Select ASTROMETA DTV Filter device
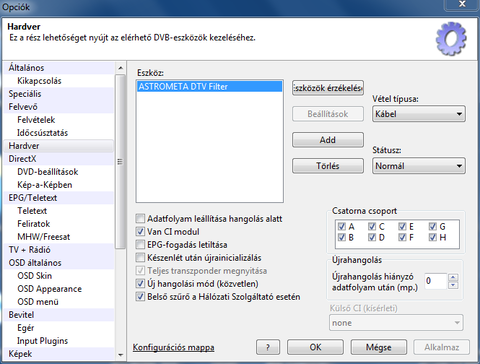480x364 pixels. (x=209, y=87)
